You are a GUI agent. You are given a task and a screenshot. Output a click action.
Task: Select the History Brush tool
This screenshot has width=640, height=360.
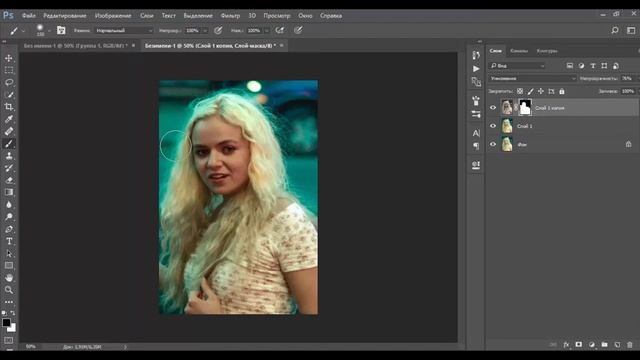(x=9, y=168)
